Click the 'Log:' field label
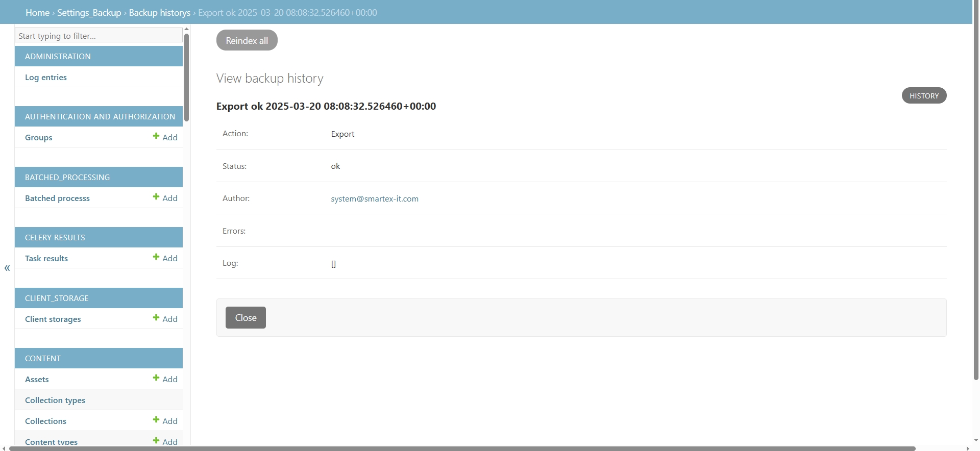The width and height of the screenshot is (980, 451). pyautogui.click(x=230, y=263)
